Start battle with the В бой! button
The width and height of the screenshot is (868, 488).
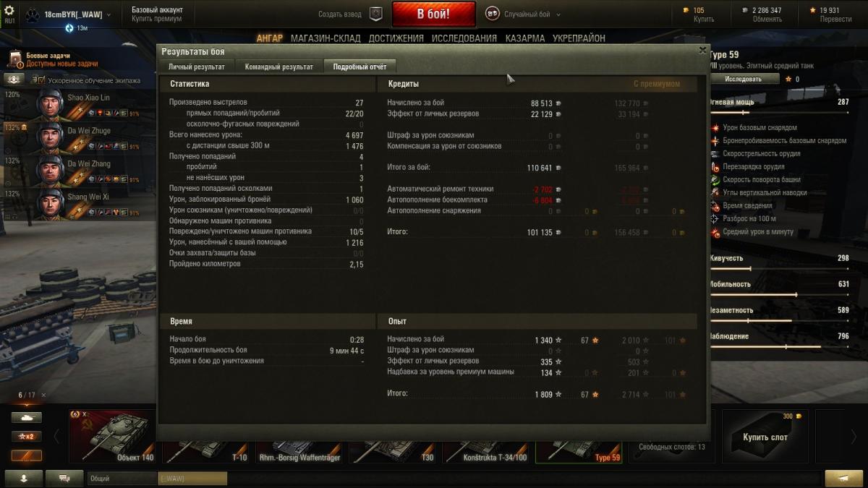pyautogui.click(x=434, y=14)
